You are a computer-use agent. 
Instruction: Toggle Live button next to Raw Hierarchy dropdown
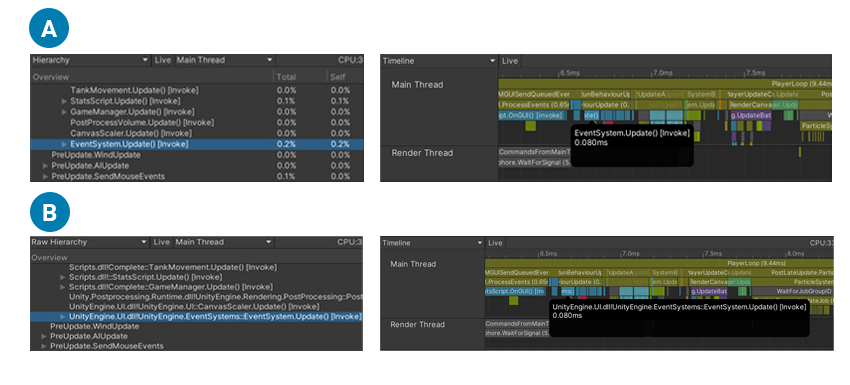coord(162,242)
